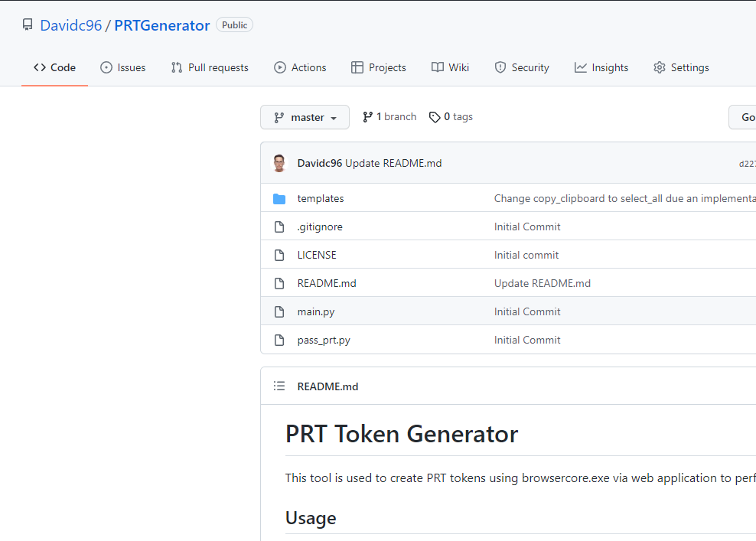This screenshot has height=541, width=756.
Task: Click the file icon next to README.md row
Action: pyautogui.click(x=279, y=284)
